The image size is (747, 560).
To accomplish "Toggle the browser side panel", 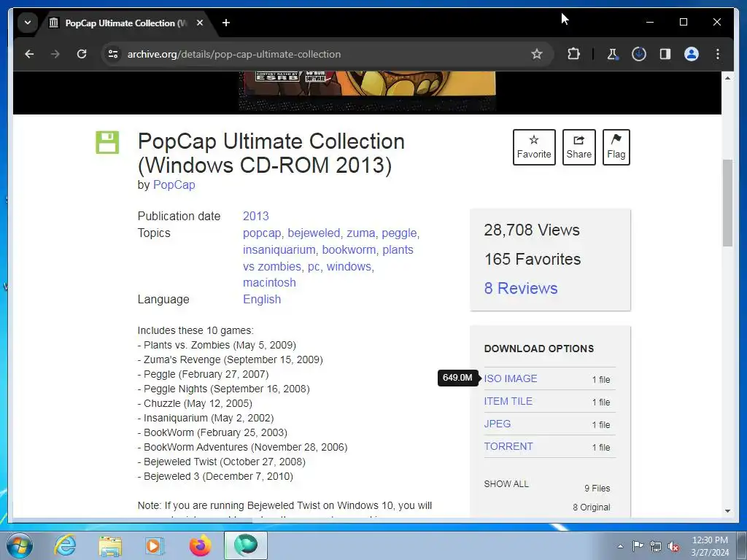I will [x=665, y=54].
